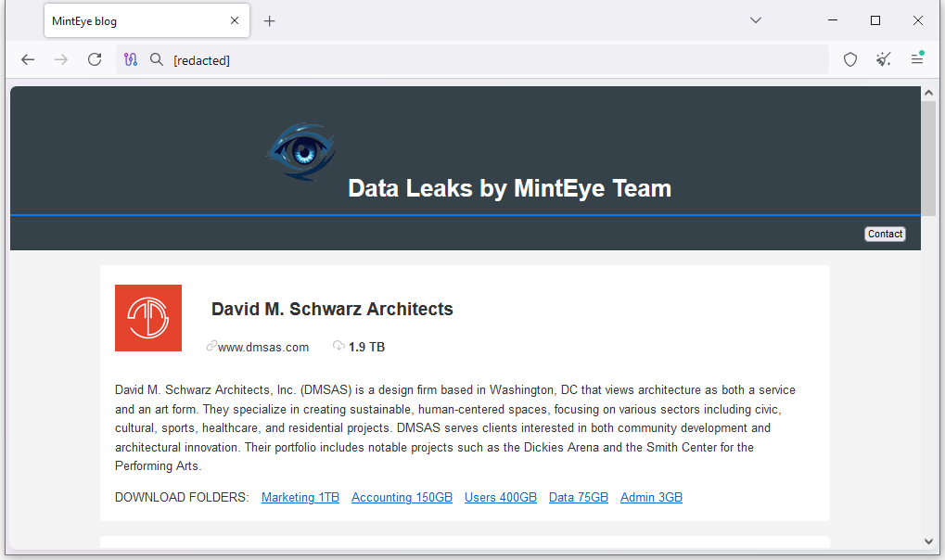Click the New Identity broom icon

[x=883, y=59]
